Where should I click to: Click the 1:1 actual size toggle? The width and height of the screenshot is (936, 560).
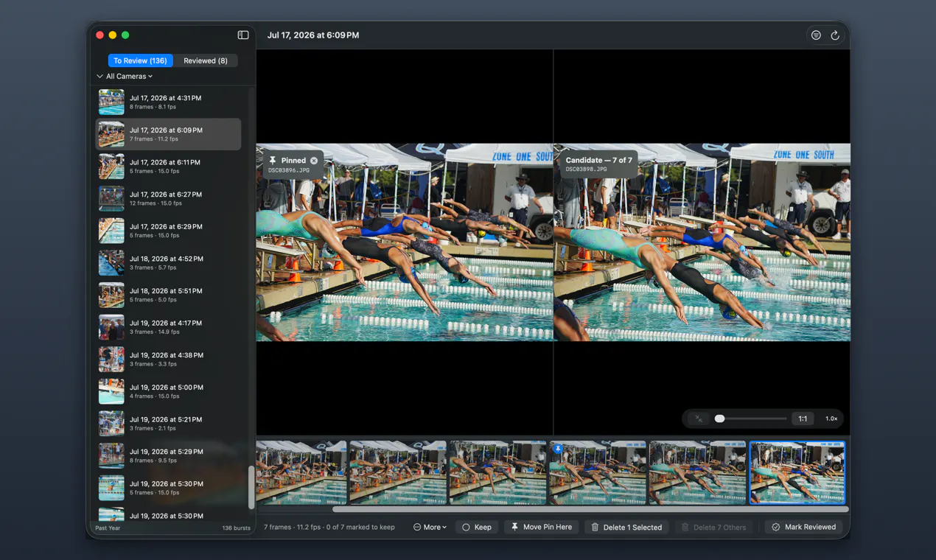click(x=803, y=419)
